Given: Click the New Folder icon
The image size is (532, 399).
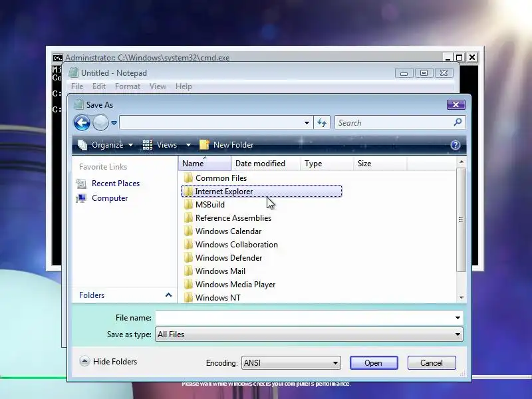Looking at the screenshot, I should pos(204,145).
